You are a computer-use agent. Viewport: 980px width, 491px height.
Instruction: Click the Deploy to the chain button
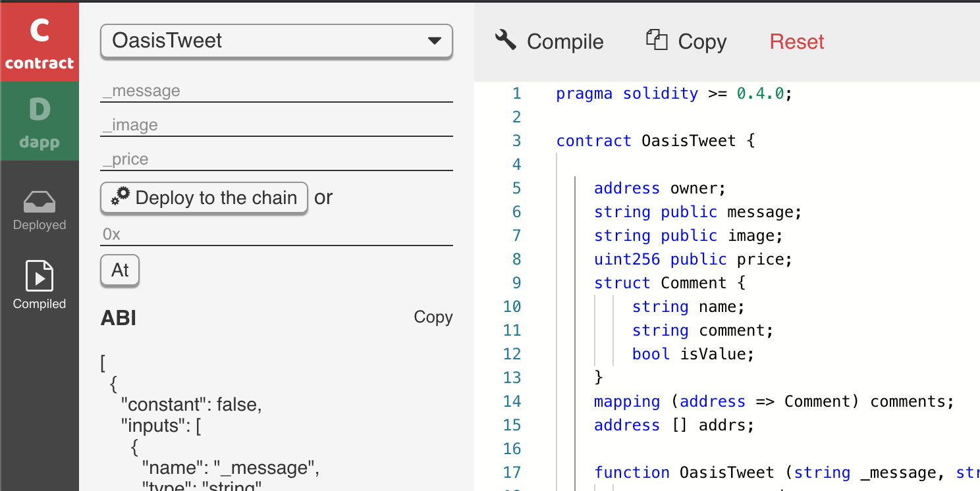click(204, 197)
